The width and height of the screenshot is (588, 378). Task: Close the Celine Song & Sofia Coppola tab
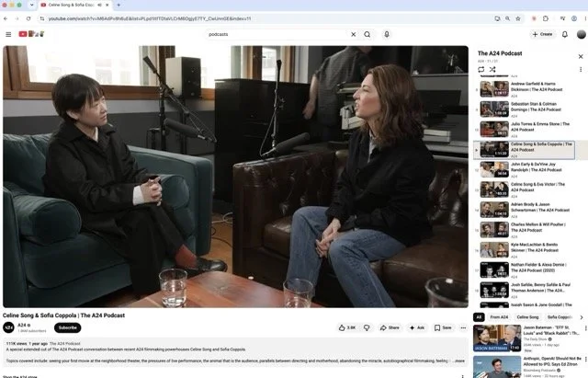pos(107,5)
